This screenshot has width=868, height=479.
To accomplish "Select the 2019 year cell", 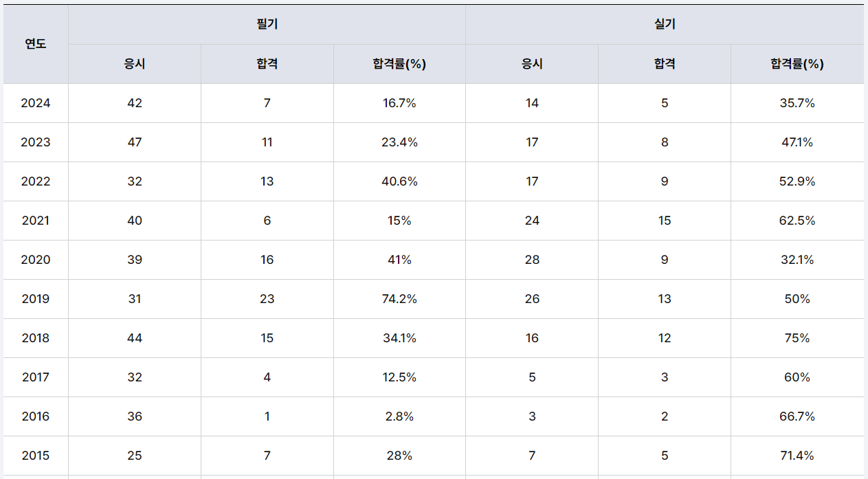I will pyautogui.click(x=36, y=299).
